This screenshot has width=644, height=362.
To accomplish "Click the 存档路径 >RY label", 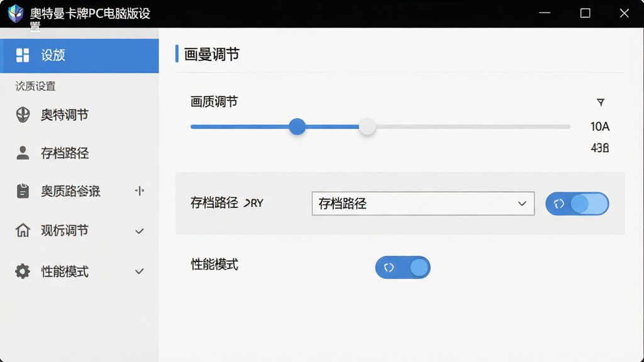I will pos(226,203).
